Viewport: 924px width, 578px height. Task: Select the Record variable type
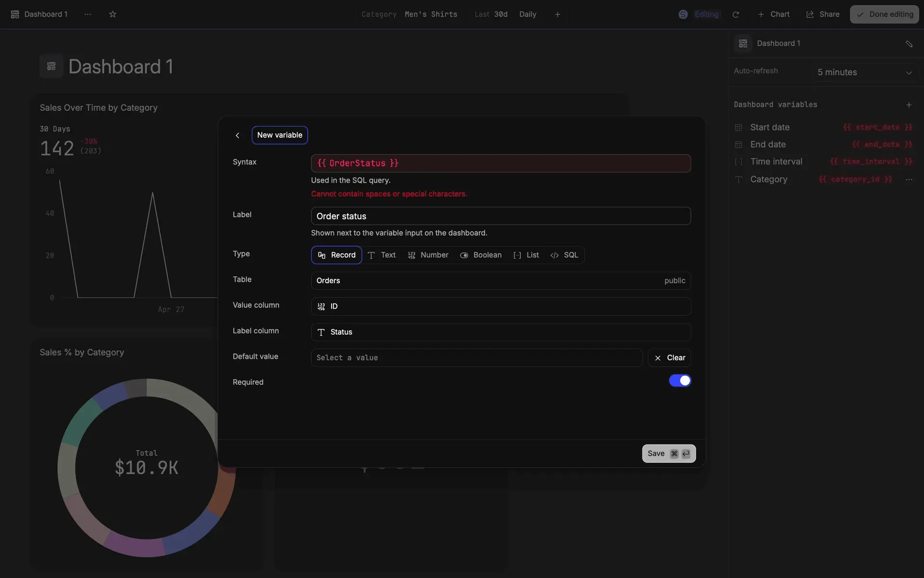coord(336,255)
